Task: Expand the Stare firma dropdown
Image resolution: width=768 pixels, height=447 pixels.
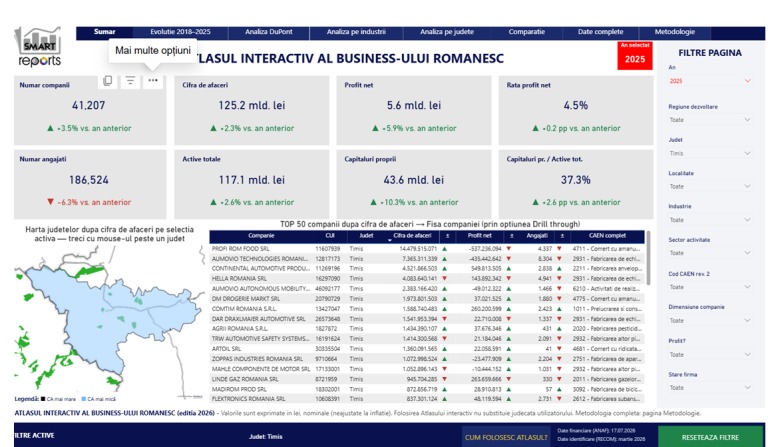Action: pos(710,388)
